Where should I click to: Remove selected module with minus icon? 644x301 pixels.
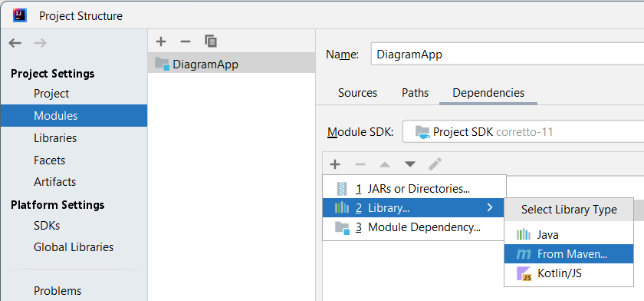tap(186, 41)
